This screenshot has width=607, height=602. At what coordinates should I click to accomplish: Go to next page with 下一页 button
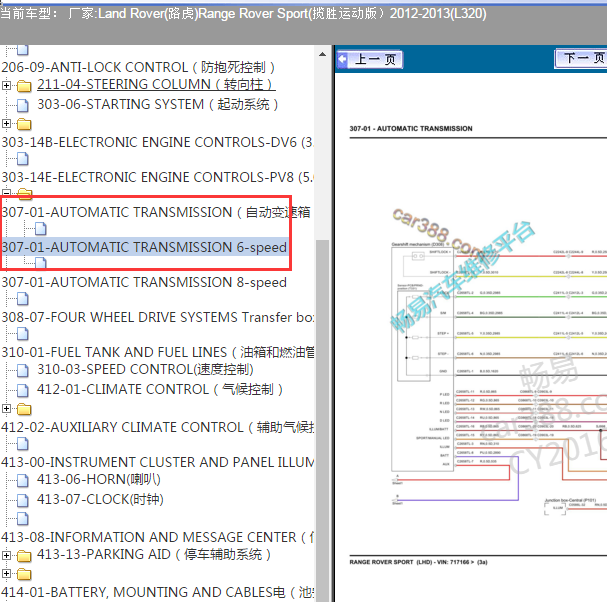[x=581, y=58]
